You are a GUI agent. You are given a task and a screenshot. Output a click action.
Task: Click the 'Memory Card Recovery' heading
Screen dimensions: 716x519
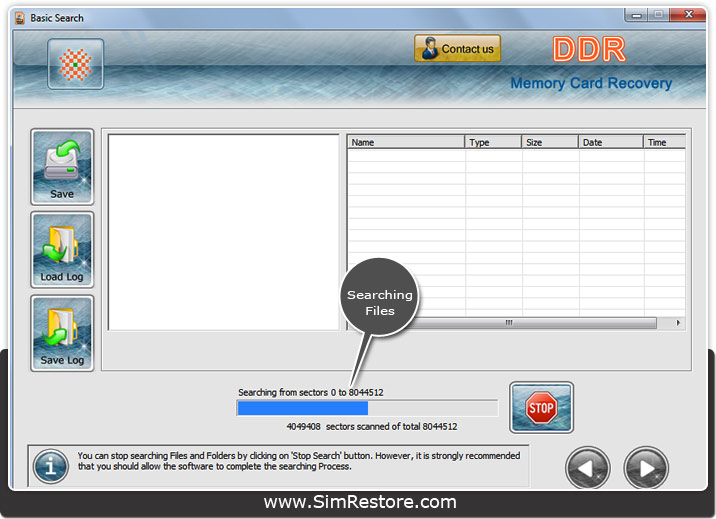click(x=591, y=83)
